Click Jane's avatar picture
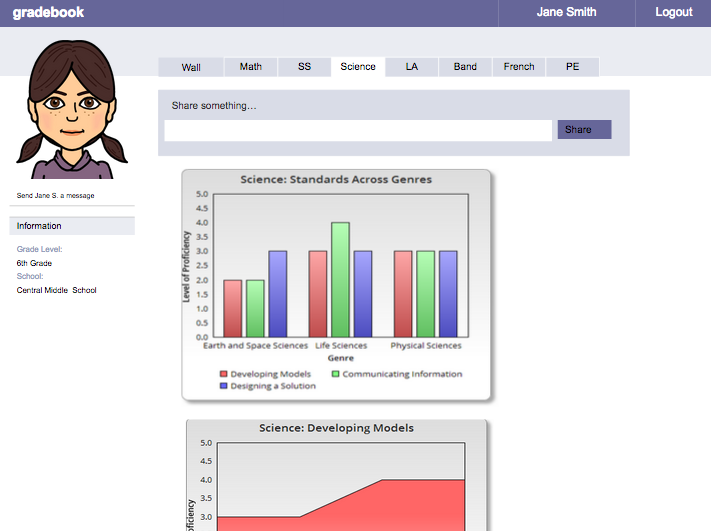This screenshot has height=531, width=711. 72,110
